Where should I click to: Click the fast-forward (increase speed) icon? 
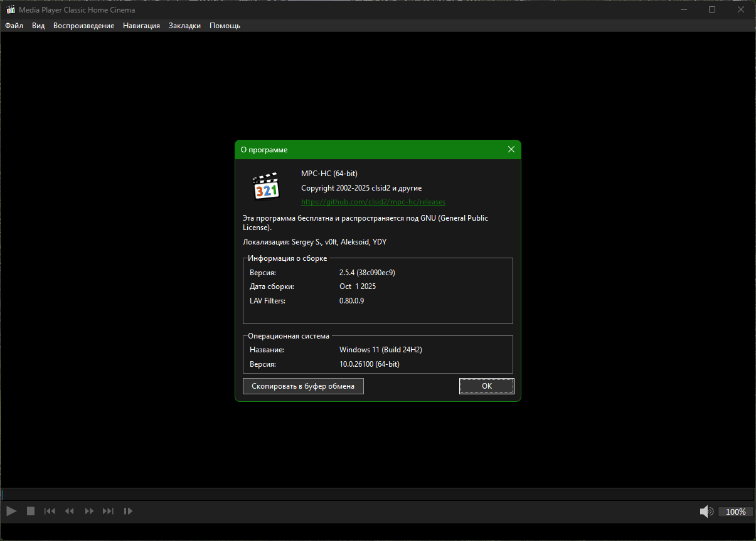pos(89,511)
